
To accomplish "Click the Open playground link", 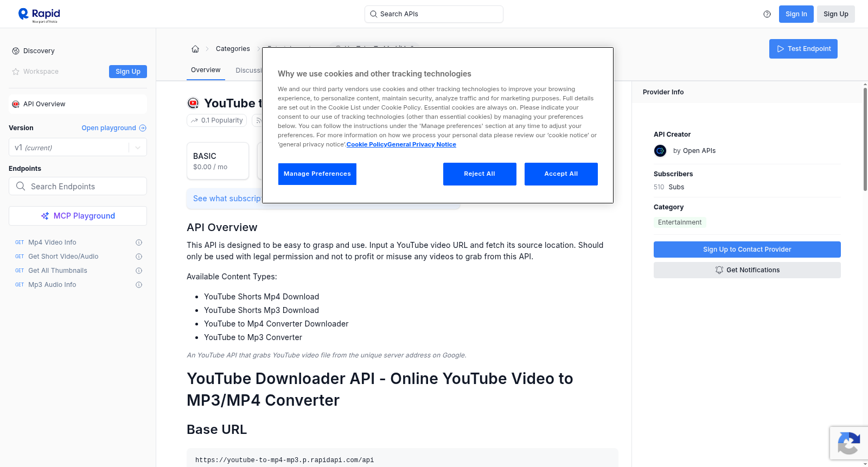I will (x=114, y=128).
